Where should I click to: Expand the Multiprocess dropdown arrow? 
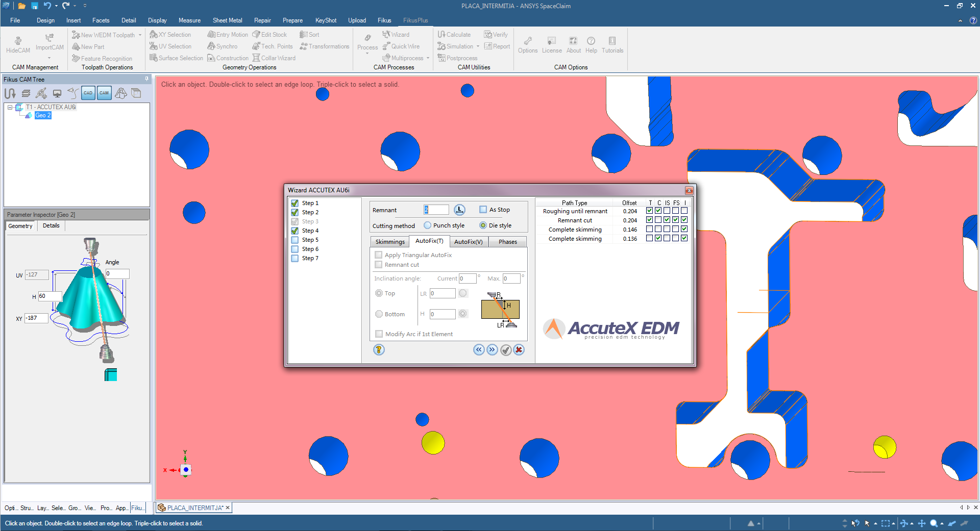click(x=428, y=58)
